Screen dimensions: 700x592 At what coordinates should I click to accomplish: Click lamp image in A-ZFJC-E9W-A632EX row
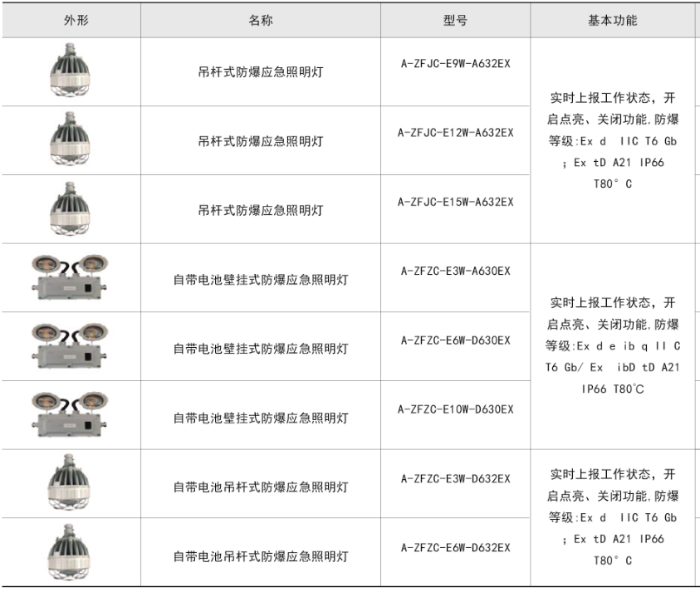pyautogui.click(x=69, y=71)
